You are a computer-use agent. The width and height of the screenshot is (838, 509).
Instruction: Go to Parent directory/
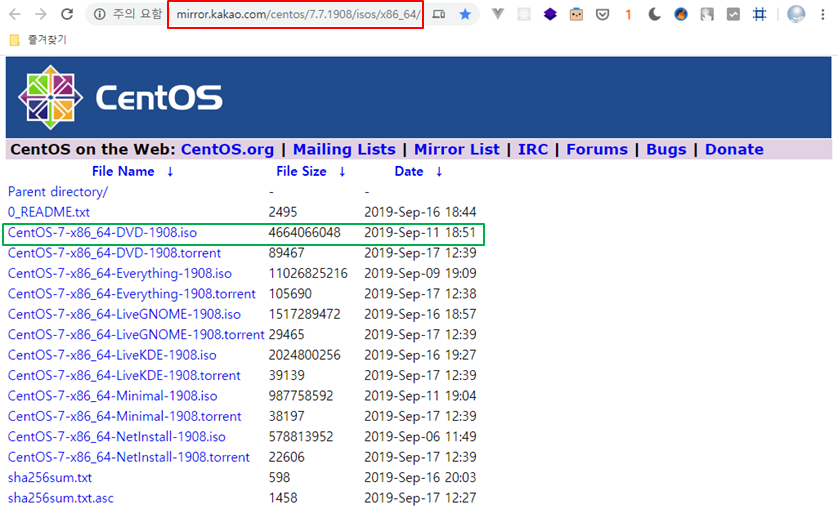pyautogui.click(x=58, y=192)
